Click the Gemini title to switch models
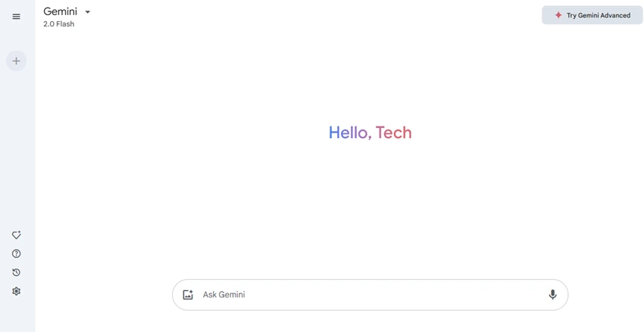Screen dimensions: 644x332 (60, 11)
